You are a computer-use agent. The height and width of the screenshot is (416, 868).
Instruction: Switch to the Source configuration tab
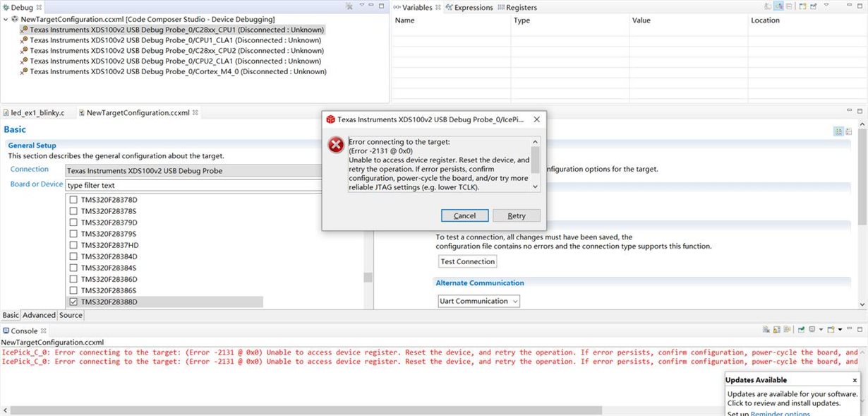[71, 315]
